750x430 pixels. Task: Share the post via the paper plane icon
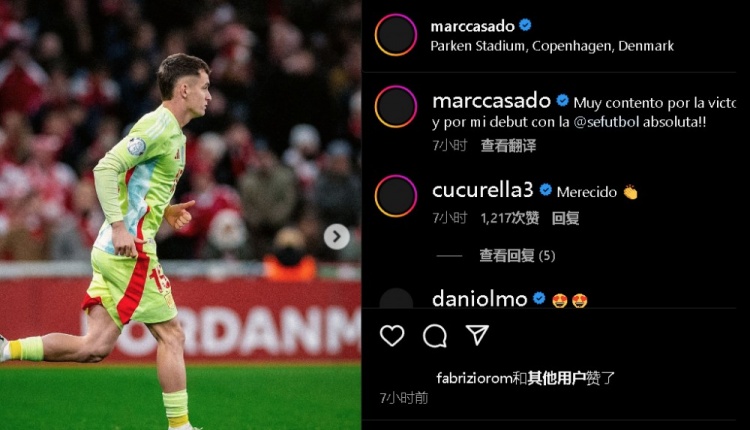(477, 335)
